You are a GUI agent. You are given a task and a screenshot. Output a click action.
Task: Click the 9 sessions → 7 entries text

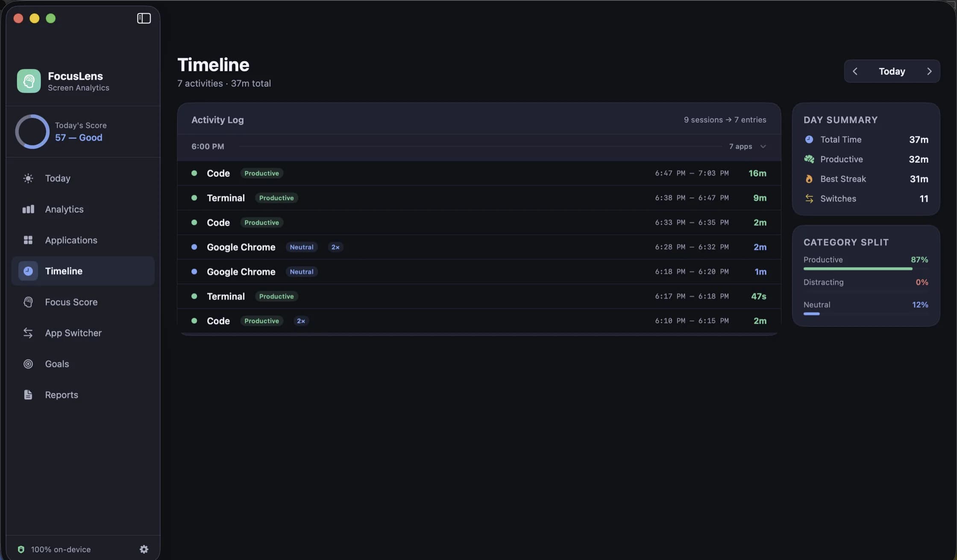click(725, 120)
